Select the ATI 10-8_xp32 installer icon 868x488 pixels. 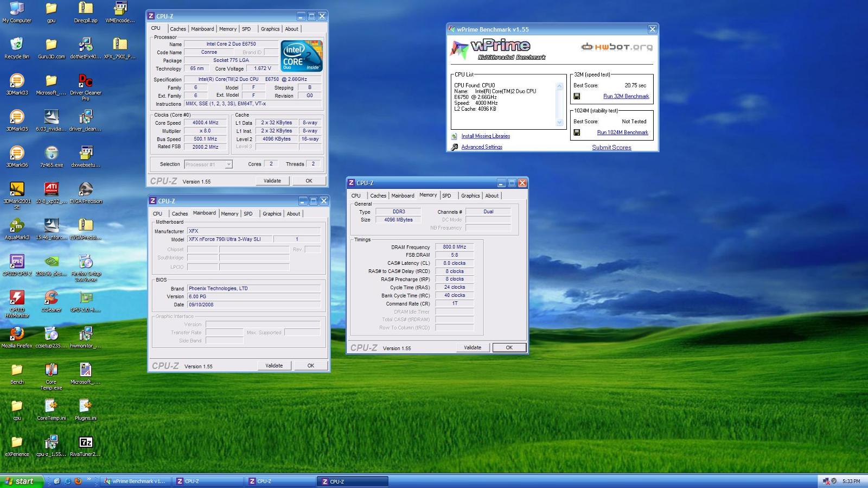pos(51,193)
